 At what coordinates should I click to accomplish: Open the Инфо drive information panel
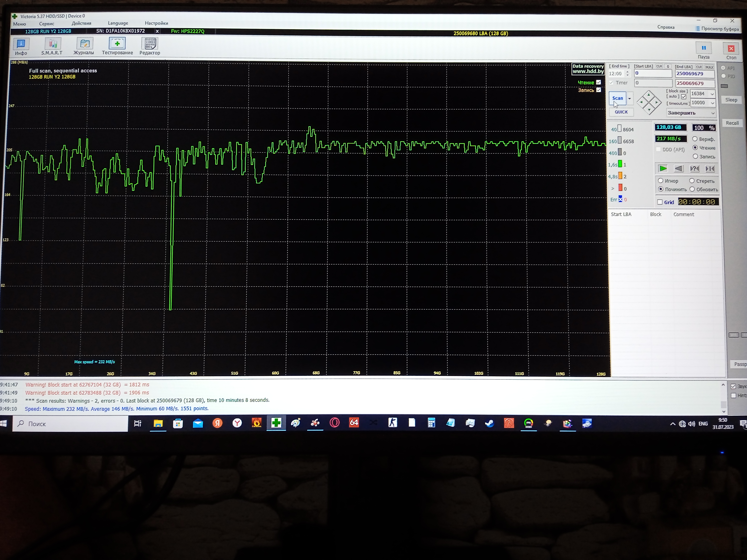click(x=21, y=47)
